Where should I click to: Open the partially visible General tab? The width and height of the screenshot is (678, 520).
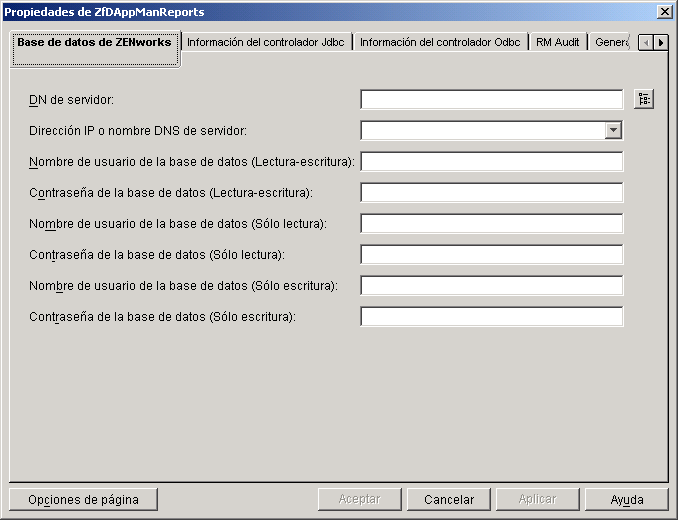click(611, 42)
